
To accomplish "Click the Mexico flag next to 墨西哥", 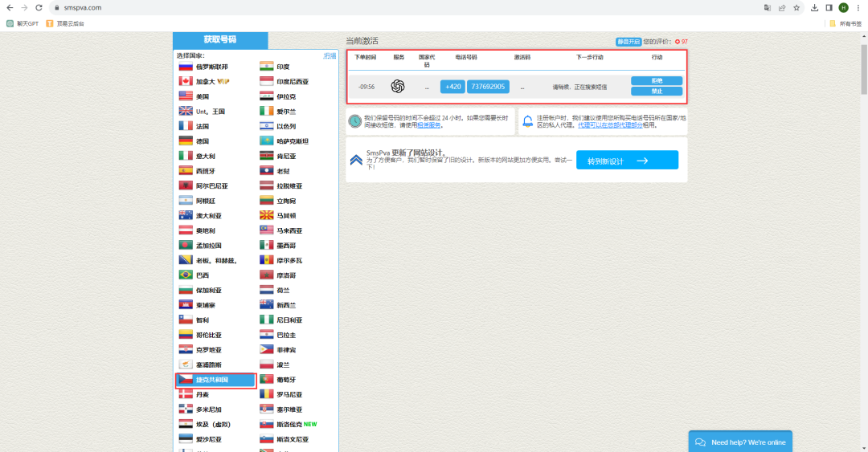I will [266, 245].
